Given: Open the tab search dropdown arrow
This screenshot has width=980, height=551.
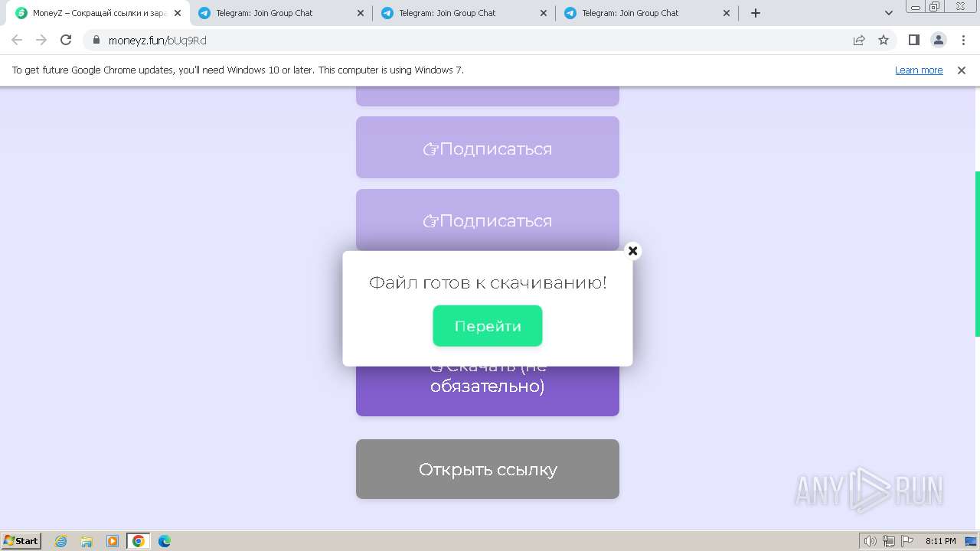Looking at the screenshot, I should 889,13.
